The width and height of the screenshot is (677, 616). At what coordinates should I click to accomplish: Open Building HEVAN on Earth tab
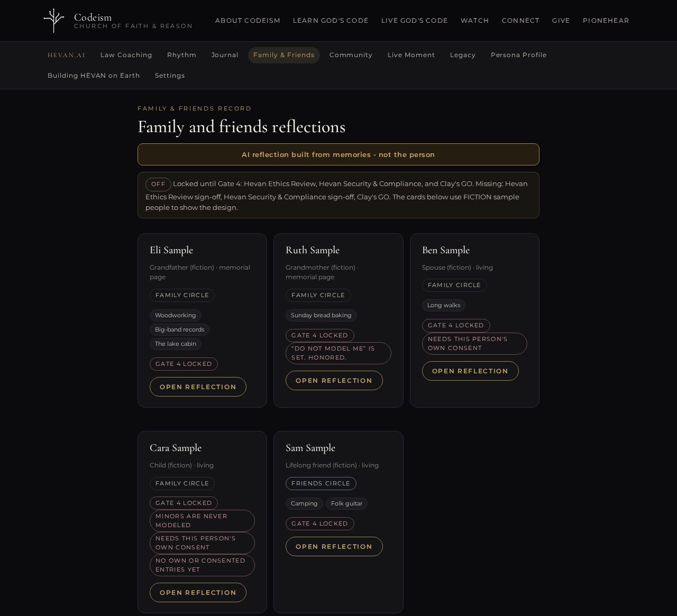[94, 76]
